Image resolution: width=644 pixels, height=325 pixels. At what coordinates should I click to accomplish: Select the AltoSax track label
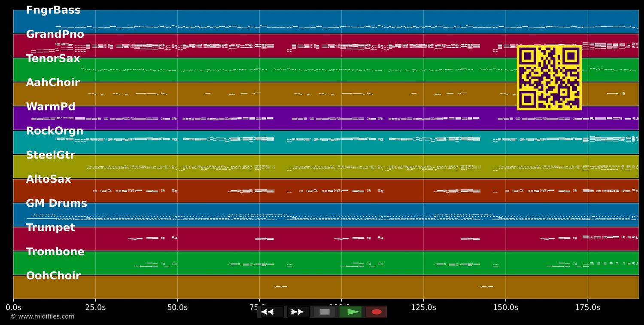(x=49, y=179)
